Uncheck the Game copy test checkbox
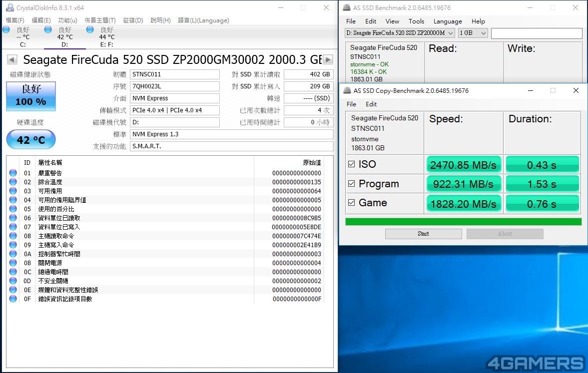 pos(351,202)
